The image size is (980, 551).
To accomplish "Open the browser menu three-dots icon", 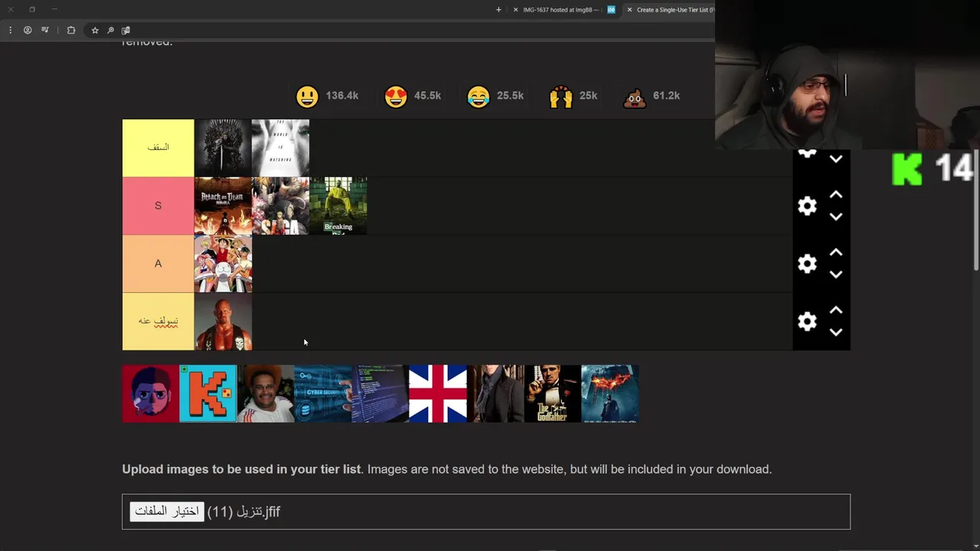I will click(10, 30).
